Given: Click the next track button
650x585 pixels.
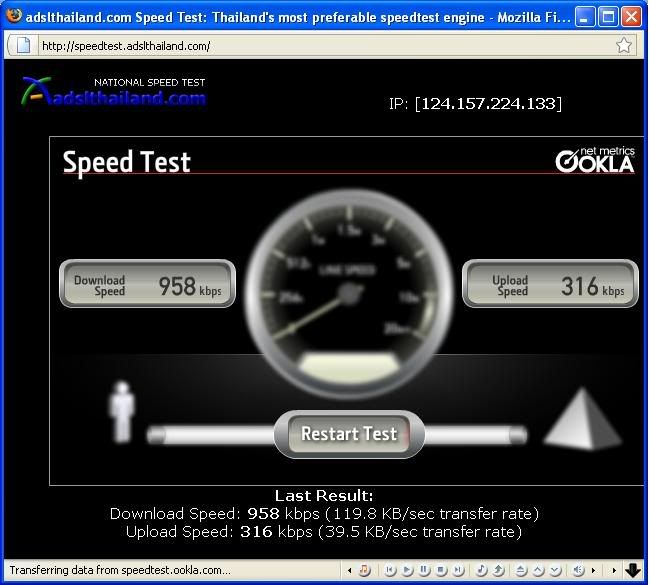Looking at the screenshot, I should [x=458, y=570].
